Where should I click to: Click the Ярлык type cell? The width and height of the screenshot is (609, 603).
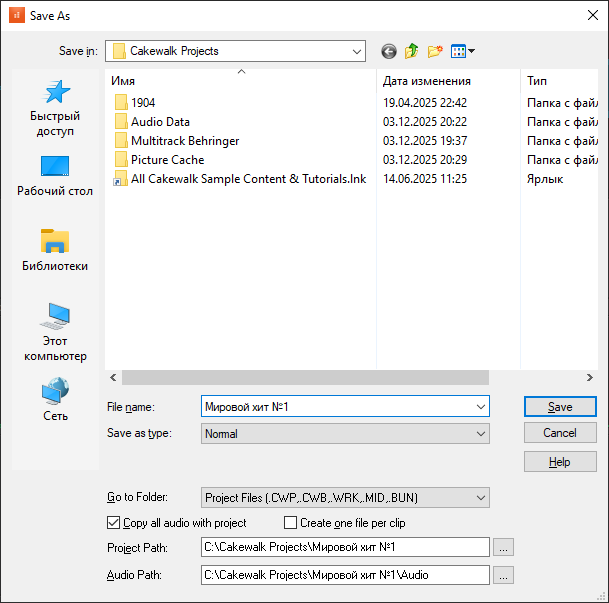[x=545, y=179]
